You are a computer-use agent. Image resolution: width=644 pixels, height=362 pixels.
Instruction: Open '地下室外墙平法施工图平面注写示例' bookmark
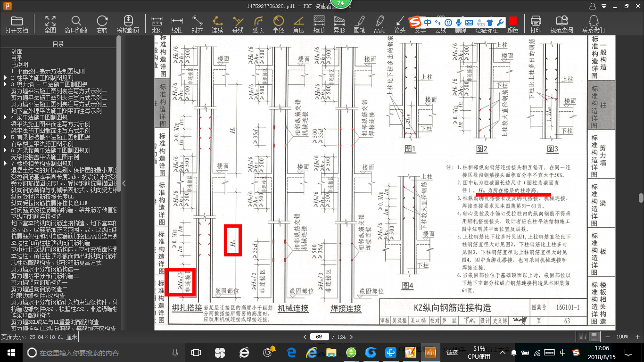pos(57,111)
